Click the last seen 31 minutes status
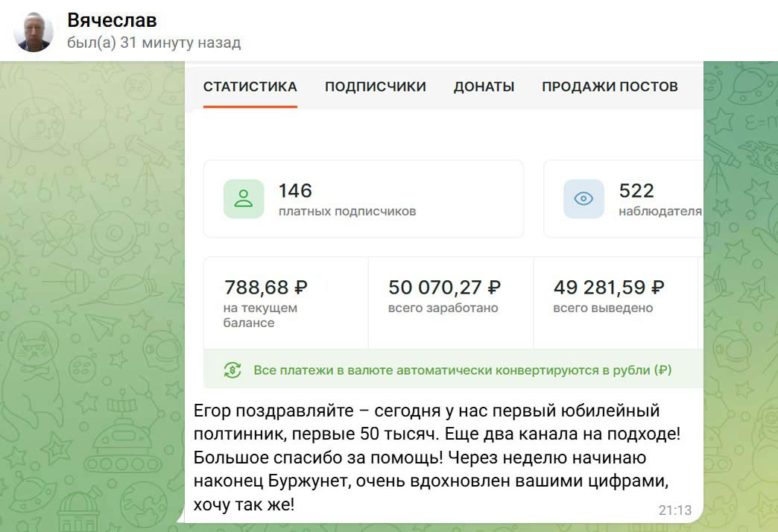 pos(154,42)
